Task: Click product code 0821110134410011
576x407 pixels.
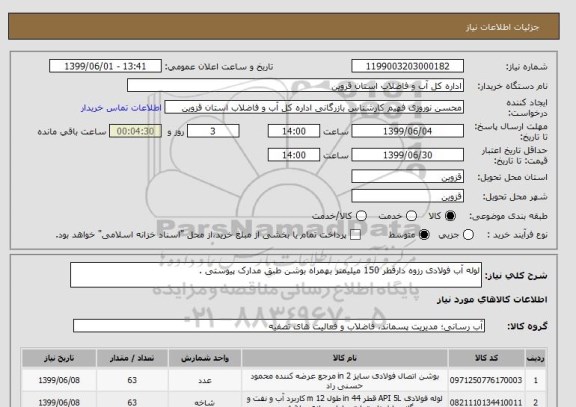Action: (x=486, y=403)
